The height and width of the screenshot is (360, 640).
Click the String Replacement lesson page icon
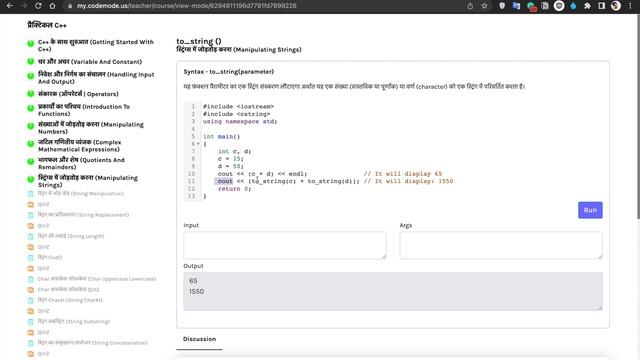(31, 215)
